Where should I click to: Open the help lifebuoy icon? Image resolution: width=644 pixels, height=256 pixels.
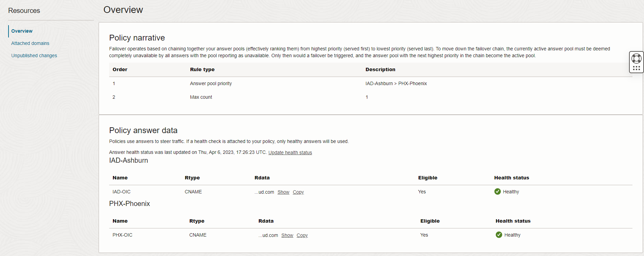click(636, 59)
